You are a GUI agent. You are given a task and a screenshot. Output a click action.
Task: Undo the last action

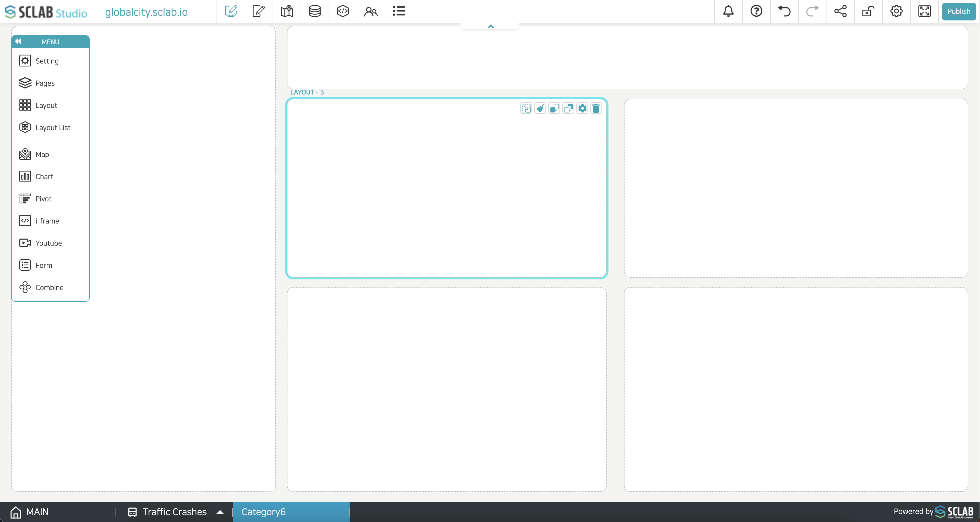click(784, 11)
